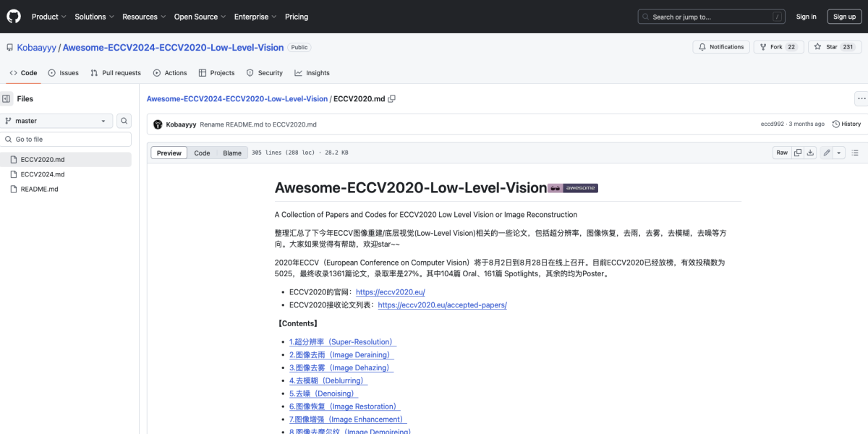The image size is (868, 434).
Task: Open the ECCV2020 accepted papers link
Action: pyautogui.click(x=442, y=305)
